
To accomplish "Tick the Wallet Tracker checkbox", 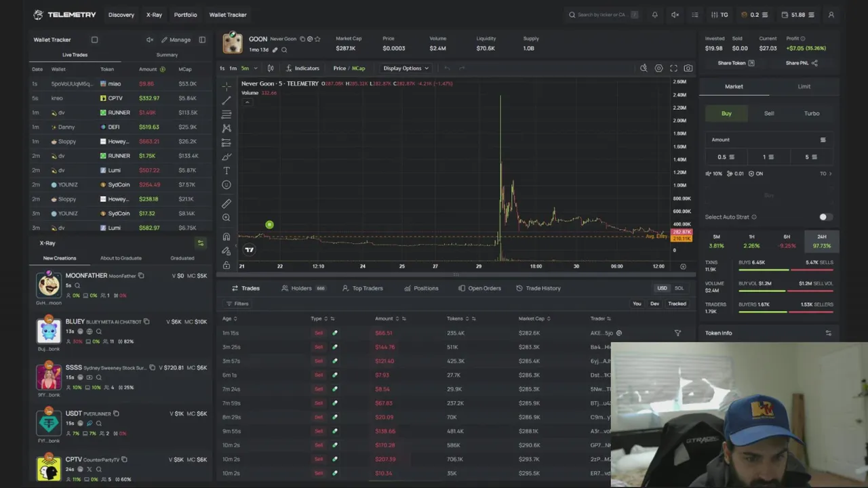I will click(x=94, y=39).
